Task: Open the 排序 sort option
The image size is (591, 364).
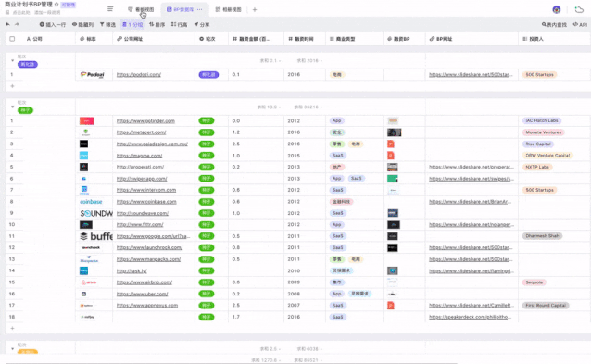Action: 157,24
